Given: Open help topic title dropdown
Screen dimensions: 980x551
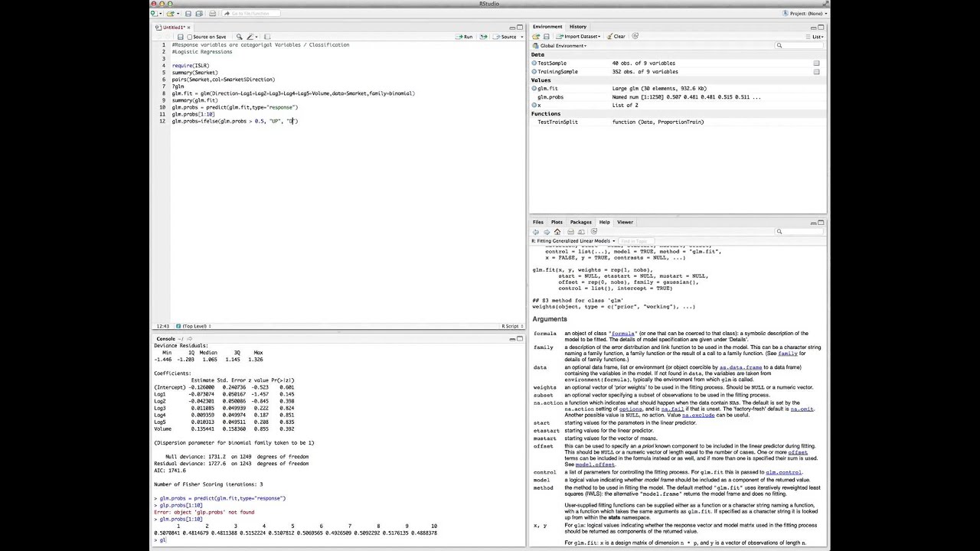Looking at the screenshot, I should click(x=574, y=241).
